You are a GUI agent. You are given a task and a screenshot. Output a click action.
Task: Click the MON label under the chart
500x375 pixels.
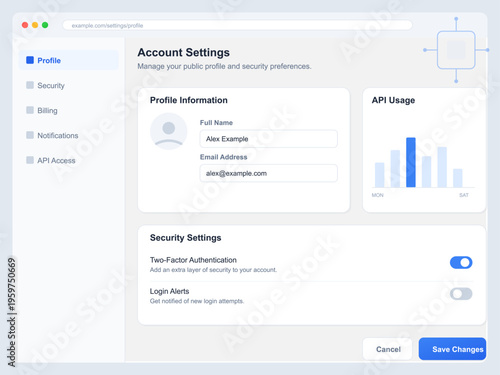coord(378,195)
